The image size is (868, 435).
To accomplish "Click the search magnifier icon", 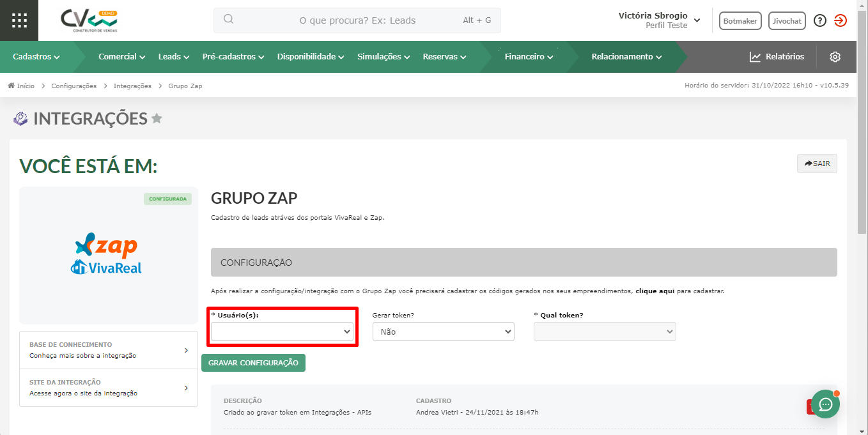I will (228, 20).
